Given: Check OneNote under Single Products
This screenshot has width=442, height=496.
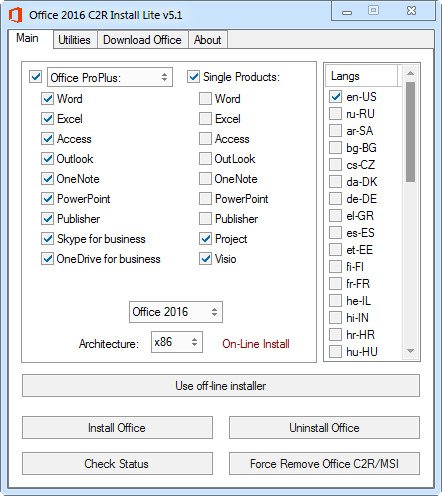Looking at the screenshot, I should 205,179.
